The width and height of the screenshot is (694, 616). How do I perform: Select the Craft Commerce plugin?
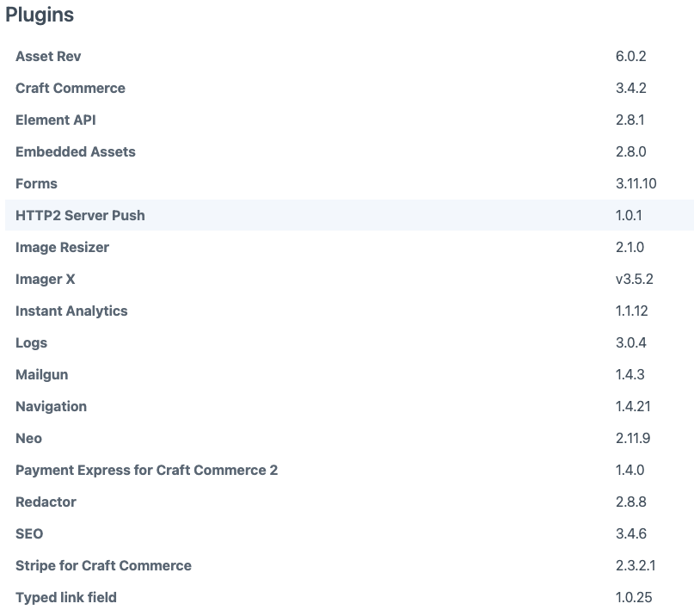[71, 88]
